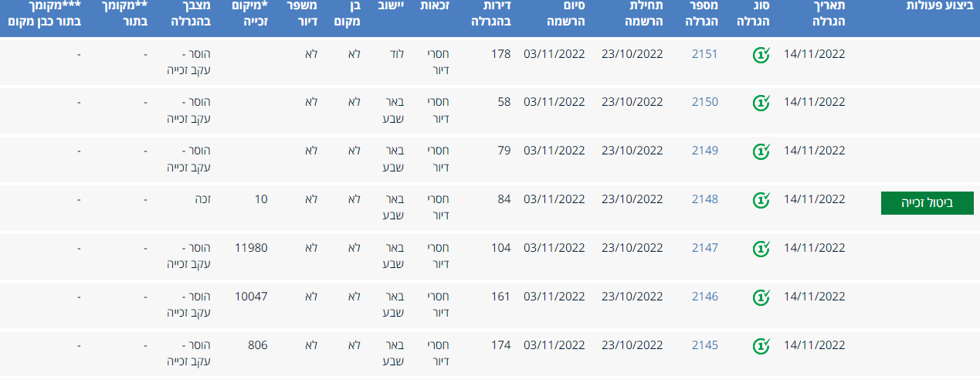Click the lottery type icon in row 2150
The width and height of the screenshot is (980, 380).
click(x=761, y=103)
